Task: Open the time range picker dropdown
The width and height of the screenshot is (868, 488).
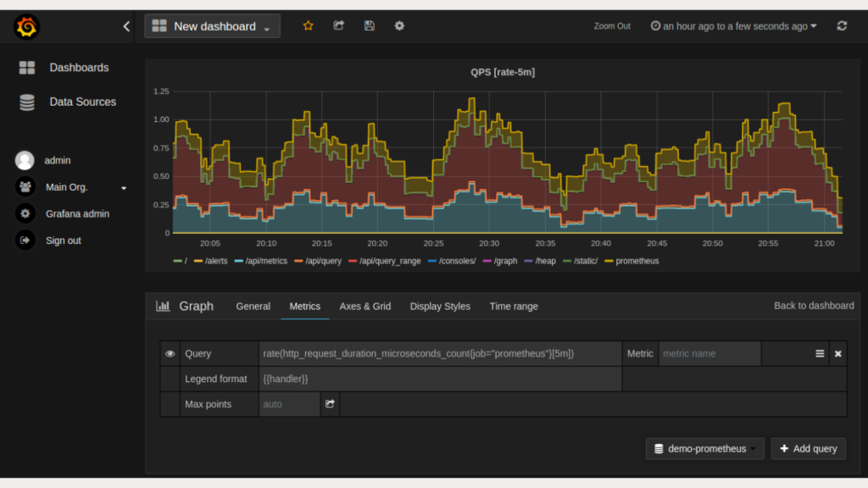Action: click(732, 25)
